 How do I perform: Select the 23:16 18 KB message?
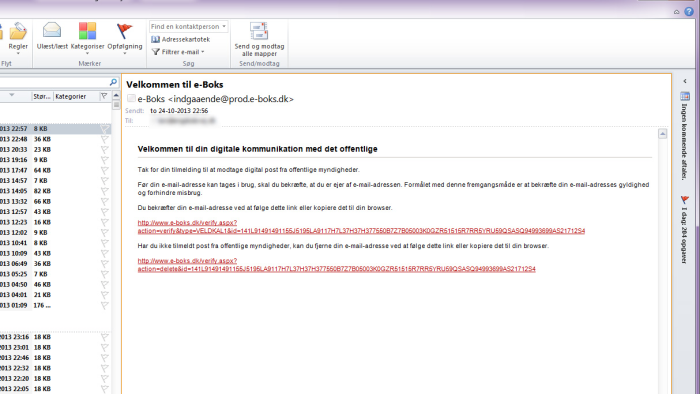(x=55, y=337)
